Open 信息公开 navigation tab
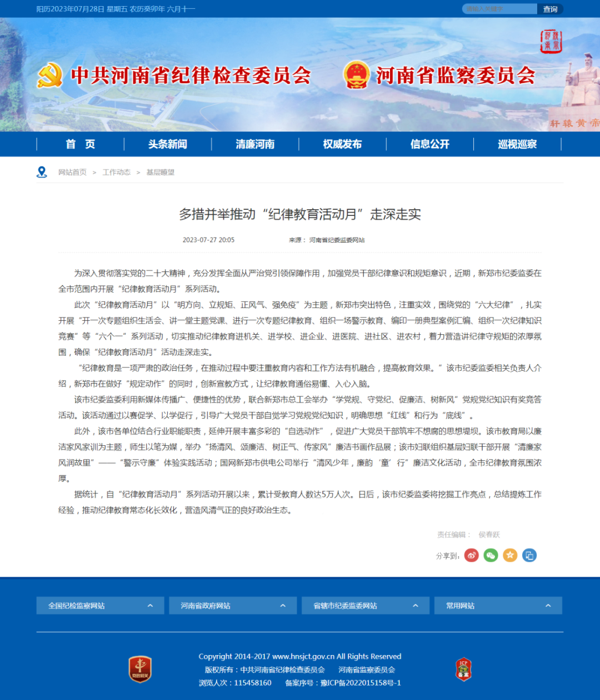 pyautogui.click(x=430, y=144)
